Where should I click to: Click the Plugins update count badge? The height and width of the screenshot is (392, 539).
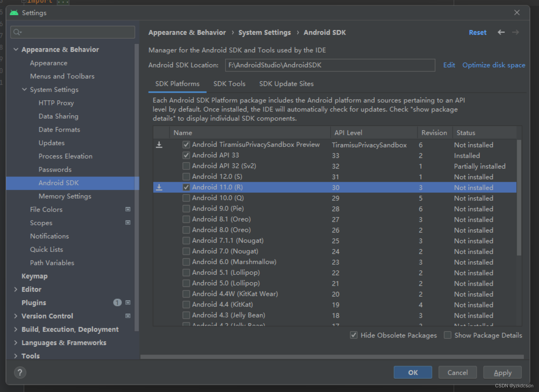pyautogui.click(x=117, y=302)
